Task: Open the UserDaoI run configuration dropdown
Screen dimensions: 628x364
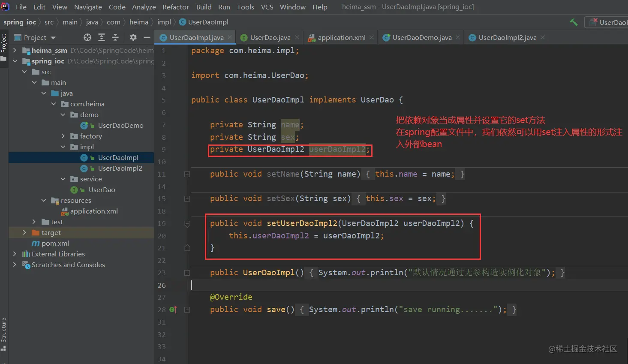Action: tap(607, 22)
